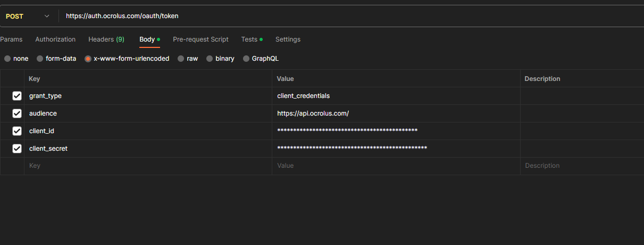Open the POST method dropdown
The width and height of the screenshot is (644, 245).
click(28, 16)
